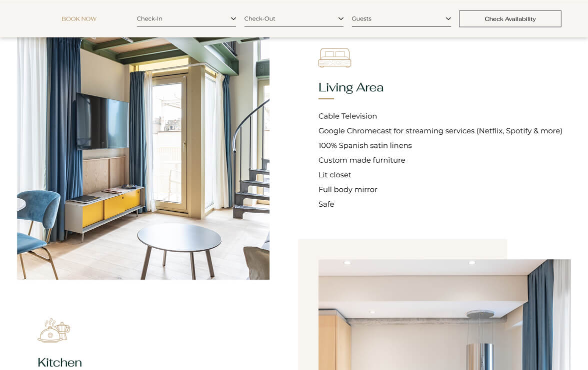
Task: Click the Custom made furniture item
Action: (361, 160)
